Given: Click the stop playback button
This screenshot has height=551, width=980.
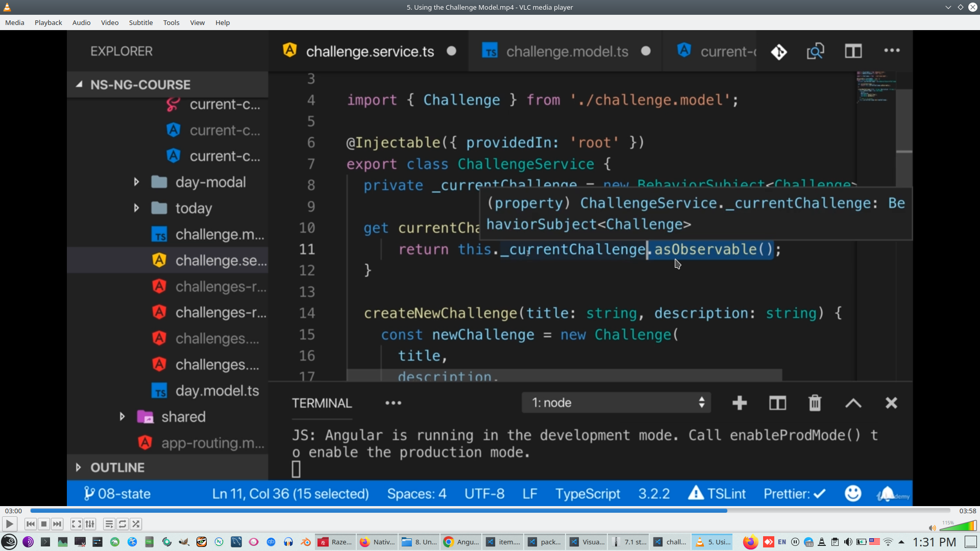Looking at the screenshot, I should [44, 524].
